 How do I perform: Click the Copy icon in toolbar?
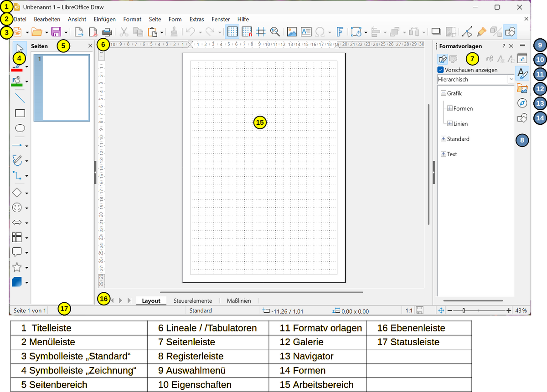(x=138, y=32)
